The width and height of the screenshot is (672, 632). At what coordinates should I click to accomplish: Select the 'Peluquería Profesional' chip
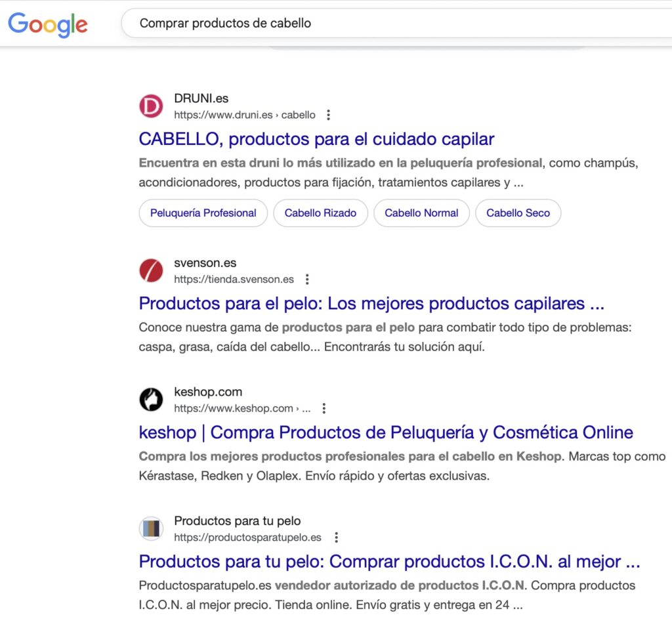pyautogui.click(x=203, y=213)
